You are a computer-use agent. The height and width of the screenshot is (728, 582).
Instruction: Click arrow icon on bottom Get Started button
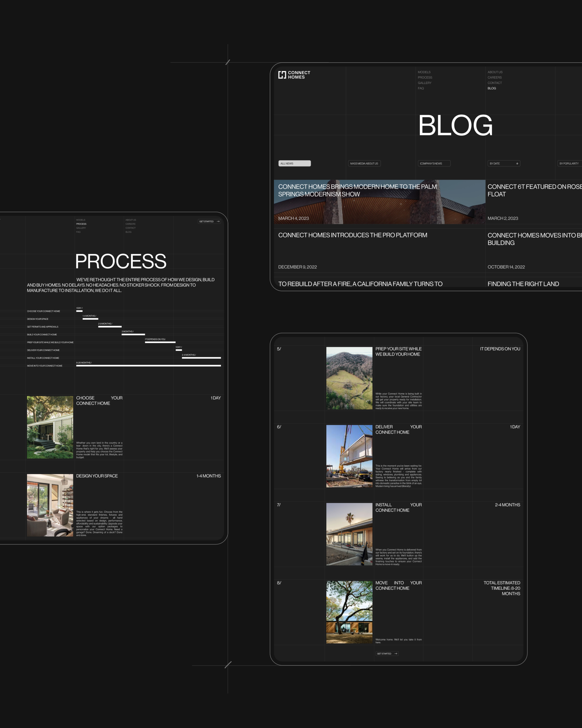(x=396, y=653)
